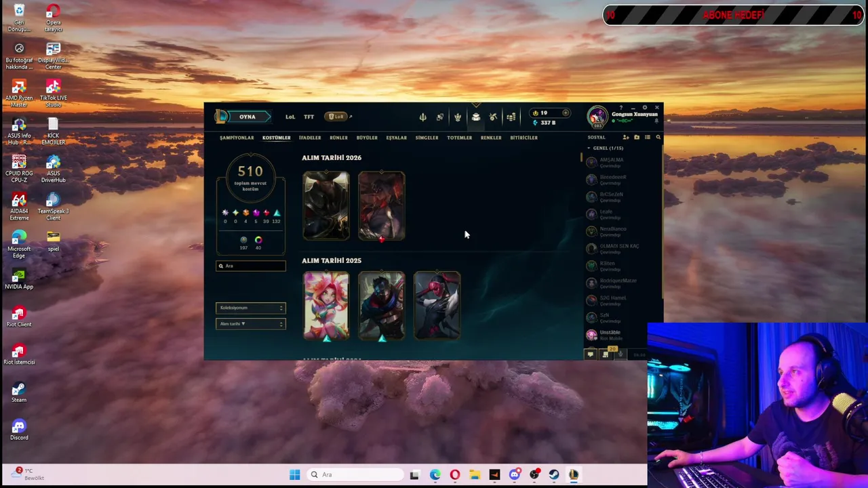Open the Profile cards icon in the top bar
The height and width of the screenshot is (488, 868).
440,117
